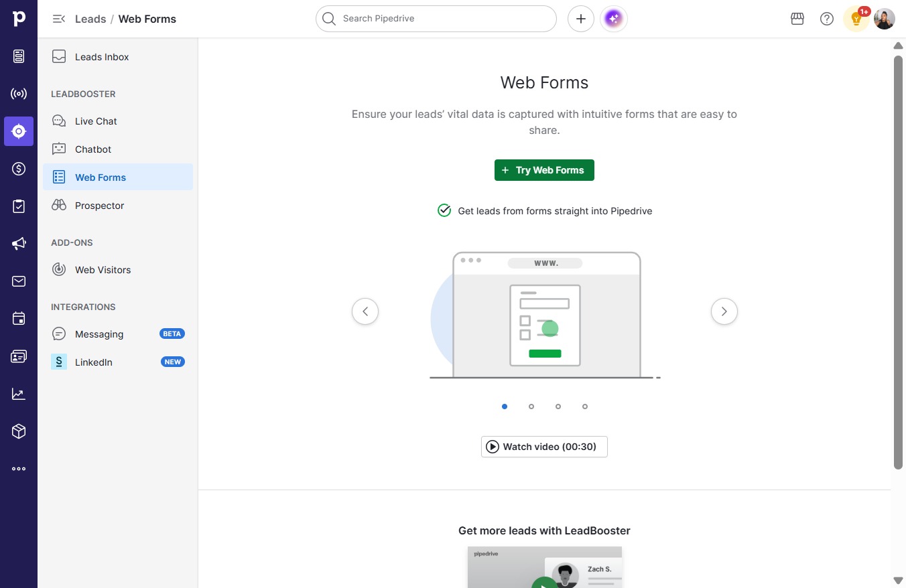This screenshot has width=906, height=588.
Task: Click the Pipedrive logo icon
Action: click(x=19, y=19)
